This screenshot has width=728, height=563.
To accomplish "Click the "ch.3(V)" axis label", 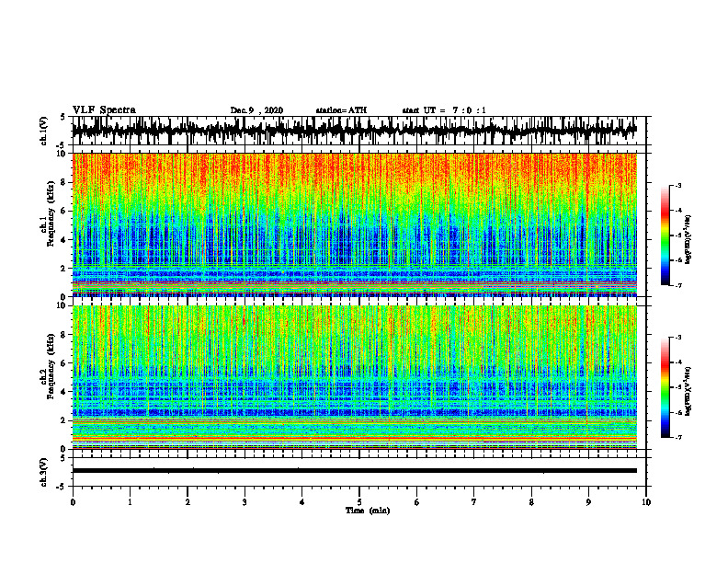I will coord(43,472).
